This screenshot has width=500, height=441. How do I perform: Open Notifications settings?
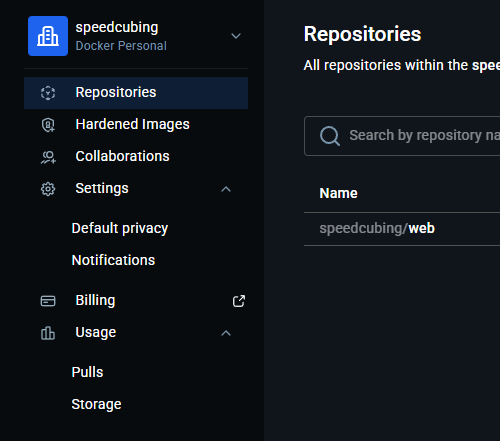tap(113, 260)
